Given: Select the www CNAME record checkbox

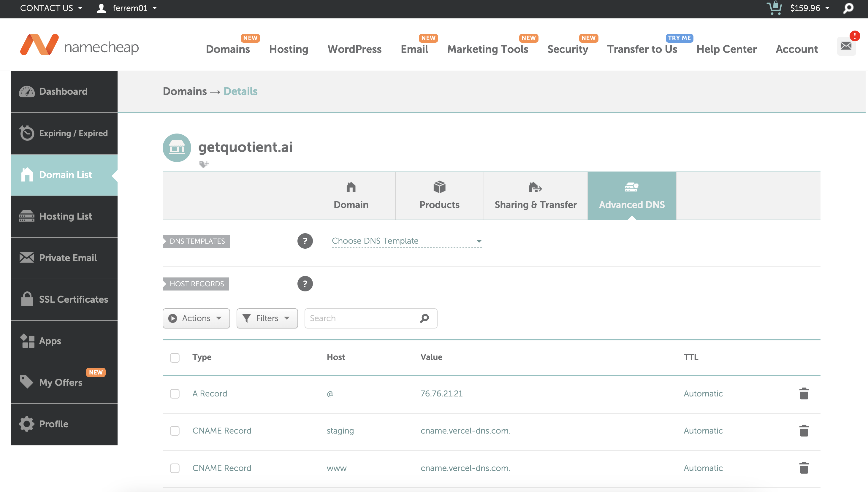Looking at the screenshot, I should pyautogui.click(x=175, y=468).
